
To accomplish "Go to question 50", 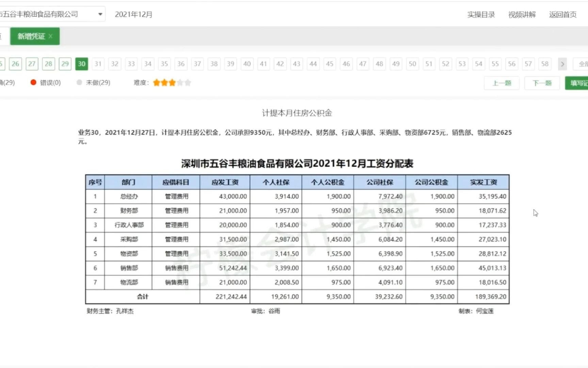I will point(412,64).
